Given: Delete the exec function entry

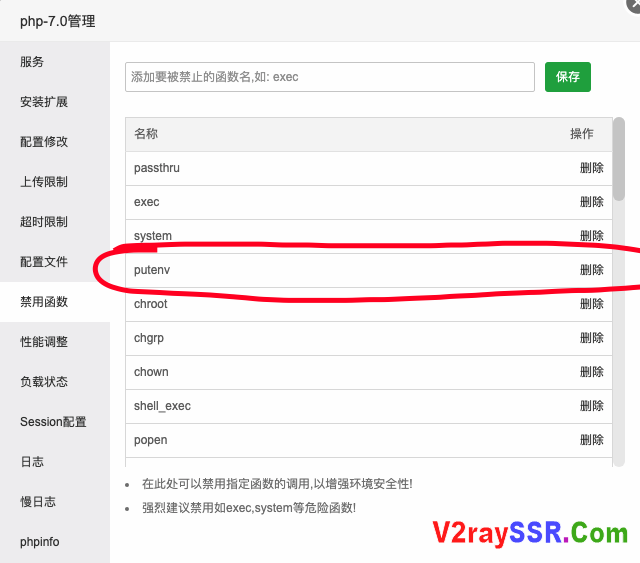Looking at the screenshot, I should tap(591, 202).
